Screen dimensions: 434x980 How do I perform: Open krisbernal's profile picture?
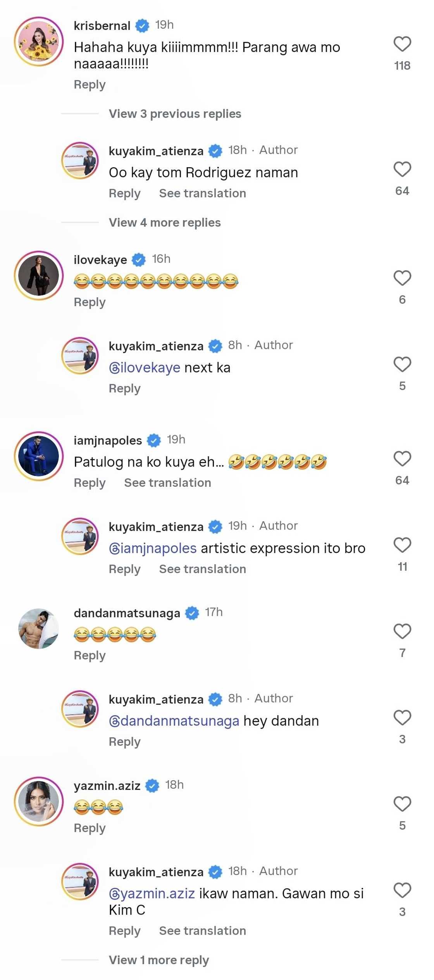tap(39, 41)
